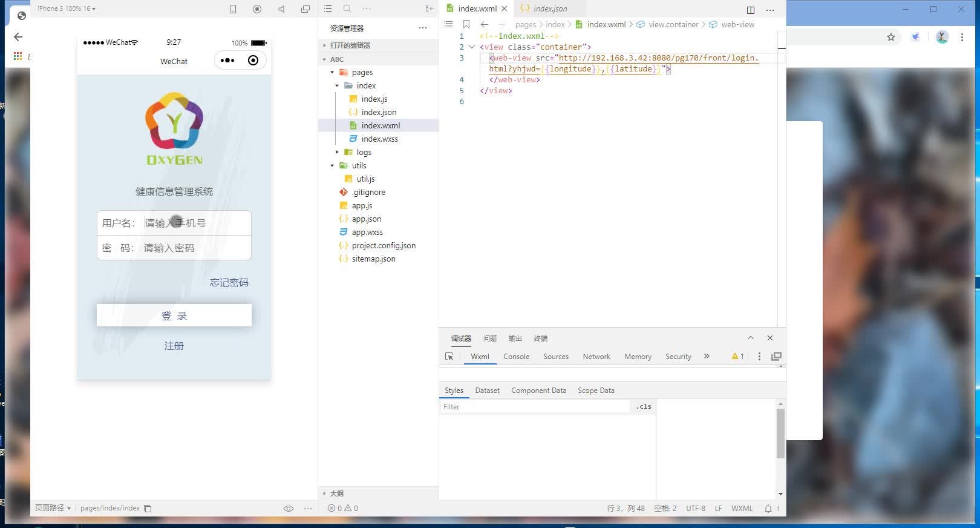Collapse the pages folder
Screen dimensions: 980x528
[332, 73]
